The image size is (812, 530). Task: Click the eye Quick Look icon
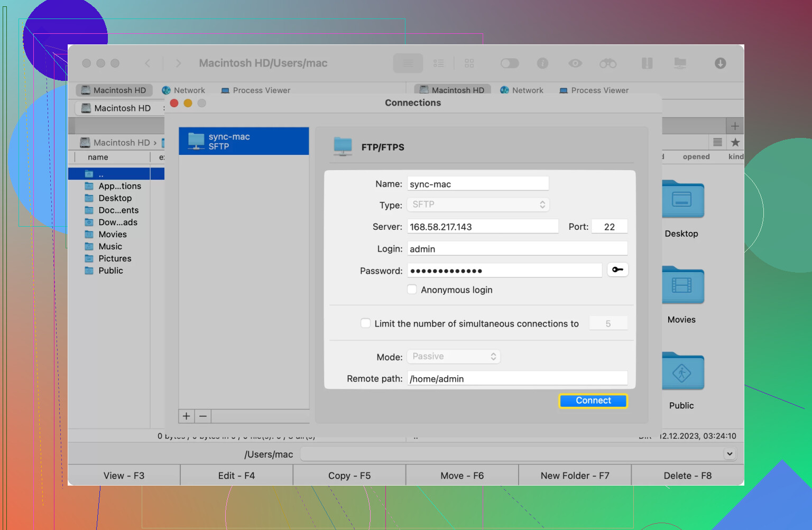(575, 63)
